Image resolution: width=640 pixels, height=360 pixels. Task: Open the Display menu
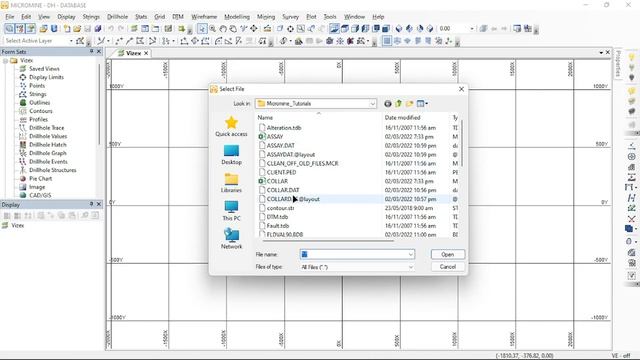click(66, 17)
